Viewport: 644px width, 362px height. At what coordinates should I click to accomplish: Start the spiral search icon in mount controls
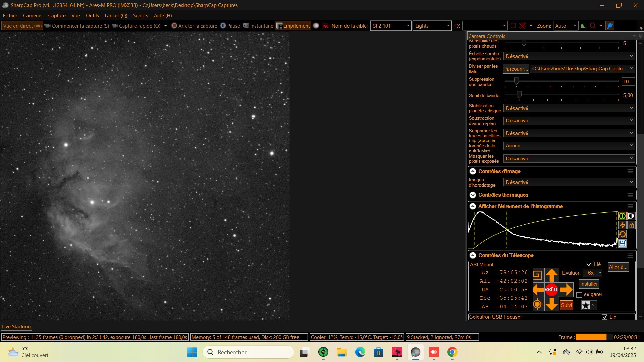(537, 275)
